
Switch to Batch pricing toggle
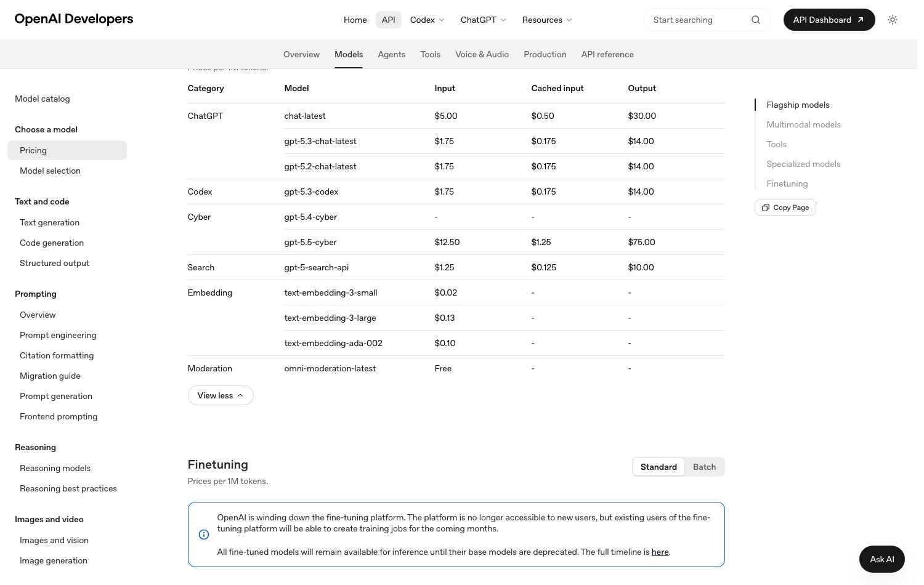point(704,467)
